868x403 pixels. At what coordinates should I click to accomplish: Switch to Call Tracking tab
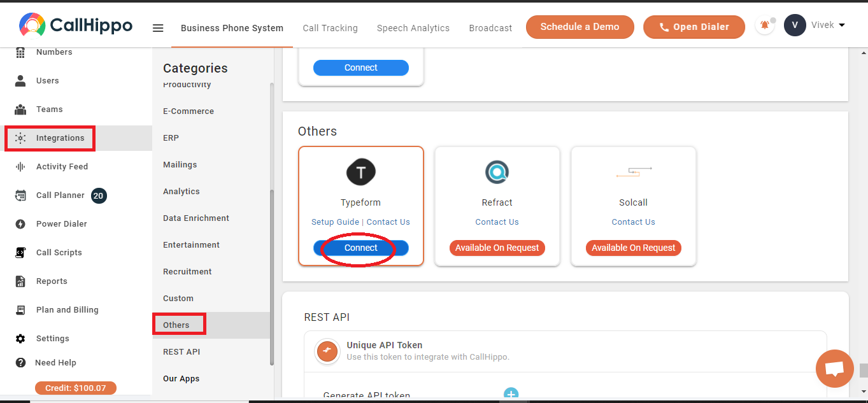pos(330,28)
